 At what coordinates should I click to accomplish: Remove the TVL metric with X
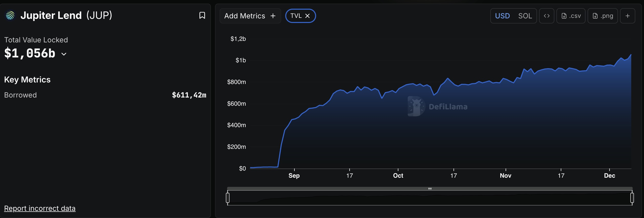pyautogui.click(x=308, y=16)
